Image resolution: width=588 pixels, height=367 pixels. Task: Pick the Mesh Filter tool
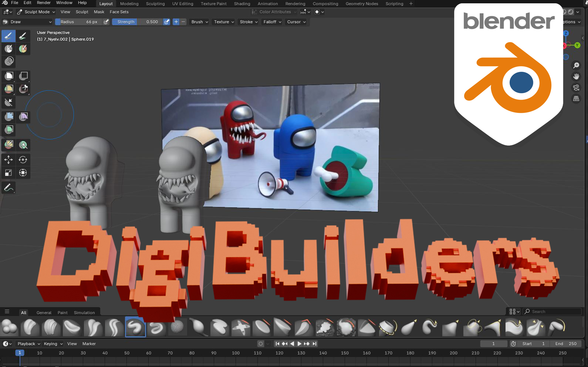pyautogui.click(x=9, y=117)
